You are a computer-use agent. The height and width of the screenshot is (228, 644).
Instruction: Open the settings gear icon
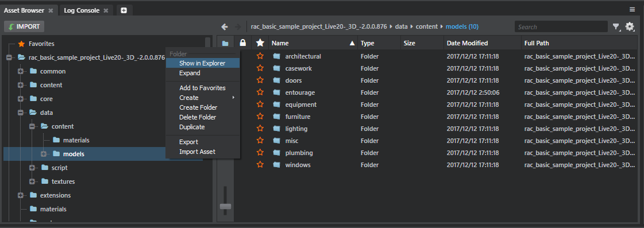[630, 26]
